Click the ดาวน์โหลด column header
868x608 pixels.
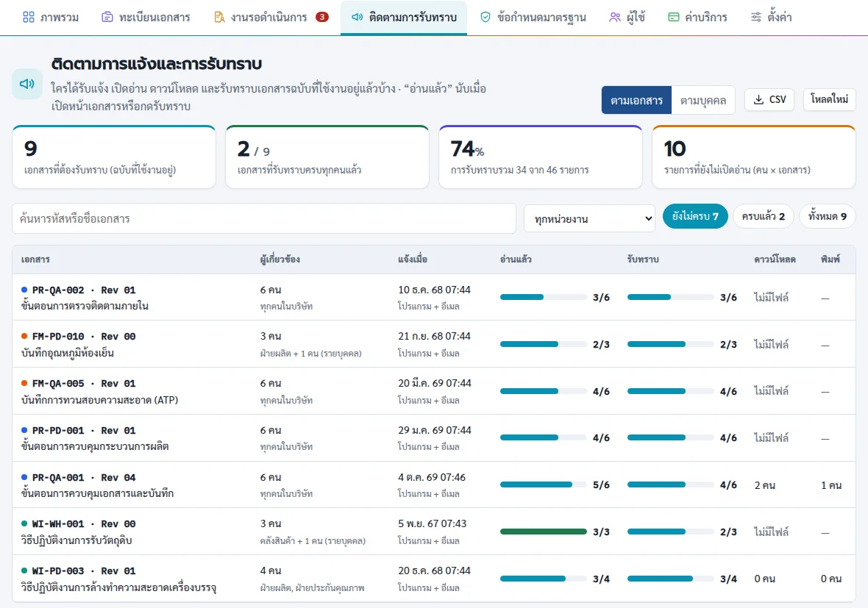click(x=775, y=260)
